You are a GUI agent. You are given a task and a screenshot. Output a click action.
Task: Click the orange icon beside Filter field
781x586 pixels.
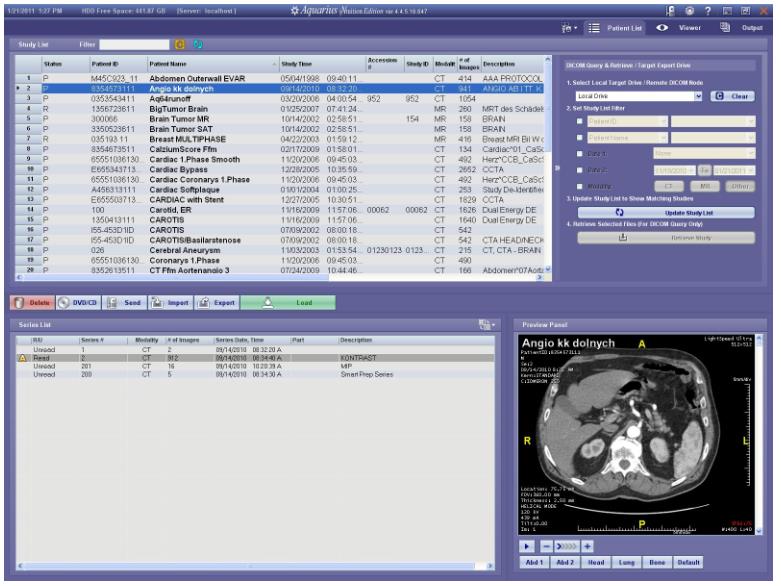(x=180, y=45)
